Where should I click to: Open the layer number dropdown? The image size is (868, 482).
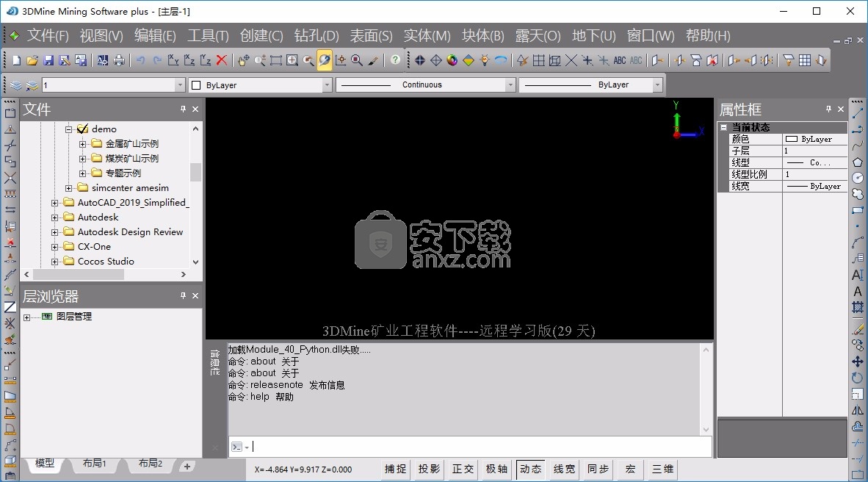(x=179, y=84)
